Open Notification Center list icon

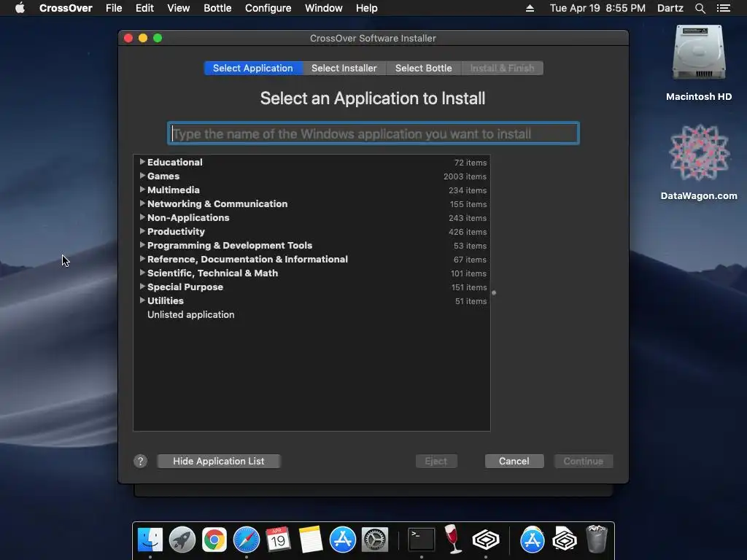[723, 8]
